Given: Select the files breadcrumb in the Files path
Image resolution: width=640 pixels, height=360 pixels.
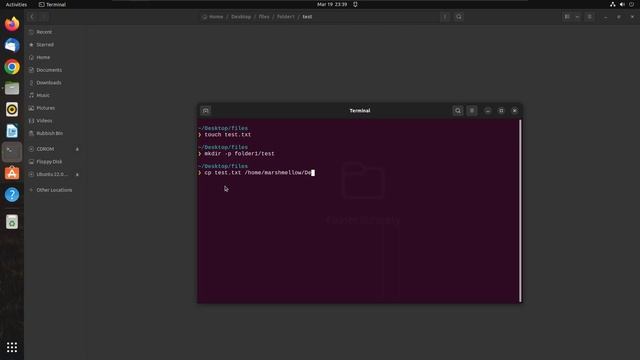Looking at the screenshot, I should (x=264, y=17).
